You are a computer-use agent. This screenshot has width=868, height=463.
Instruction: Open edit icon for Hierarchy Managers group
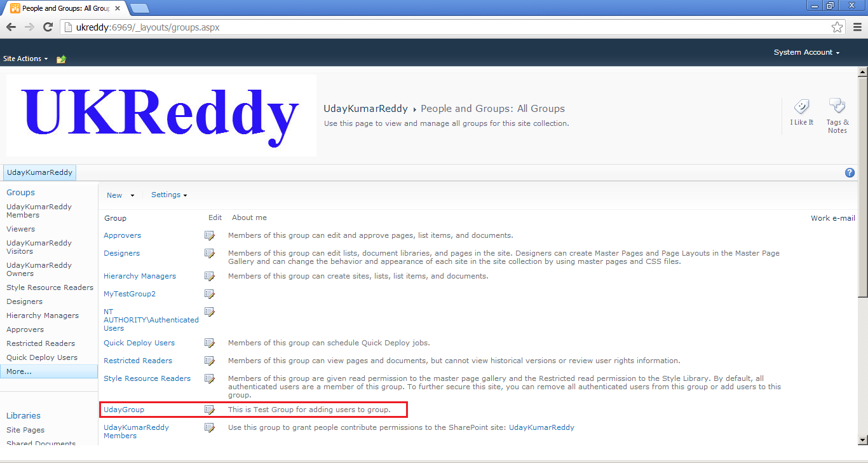209,276
